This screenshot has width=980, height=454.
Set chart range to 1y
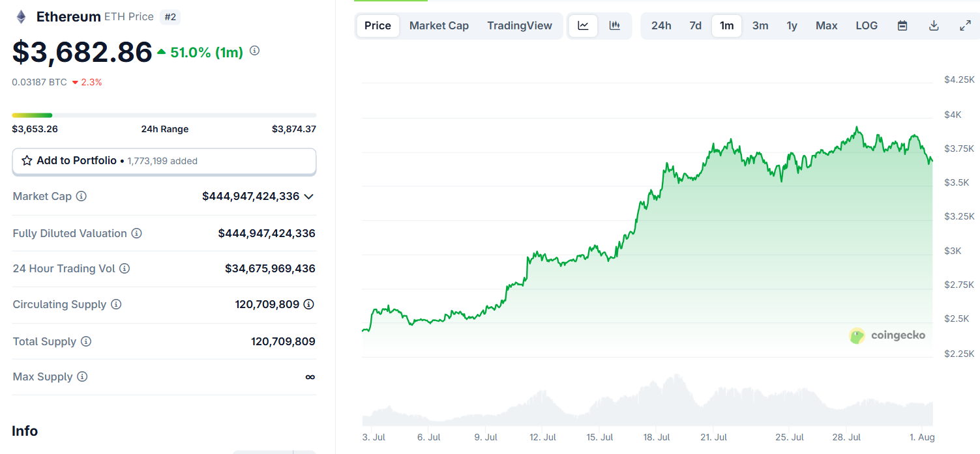[792, 26]
